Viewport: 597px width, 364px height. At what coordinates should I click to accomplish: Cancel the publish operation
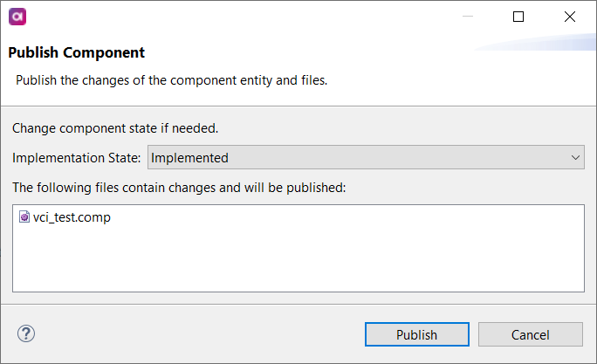[530, 334]
